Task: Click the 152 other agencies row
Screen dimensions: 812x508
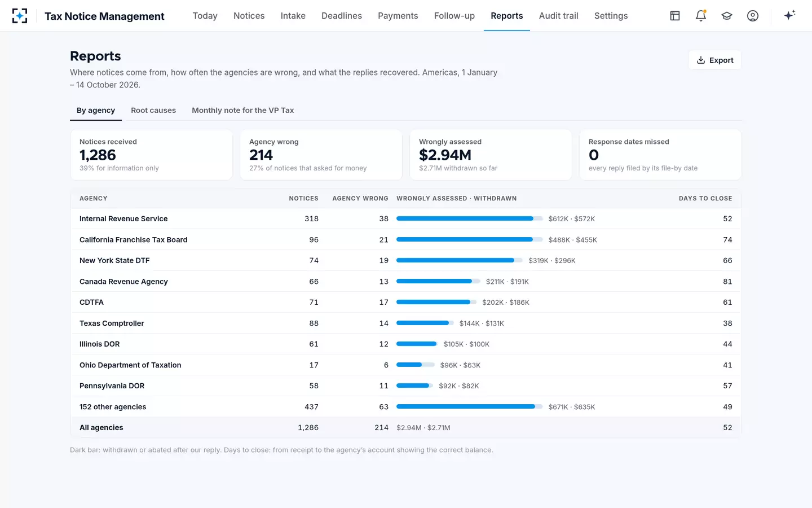Action: click(406, 407)
